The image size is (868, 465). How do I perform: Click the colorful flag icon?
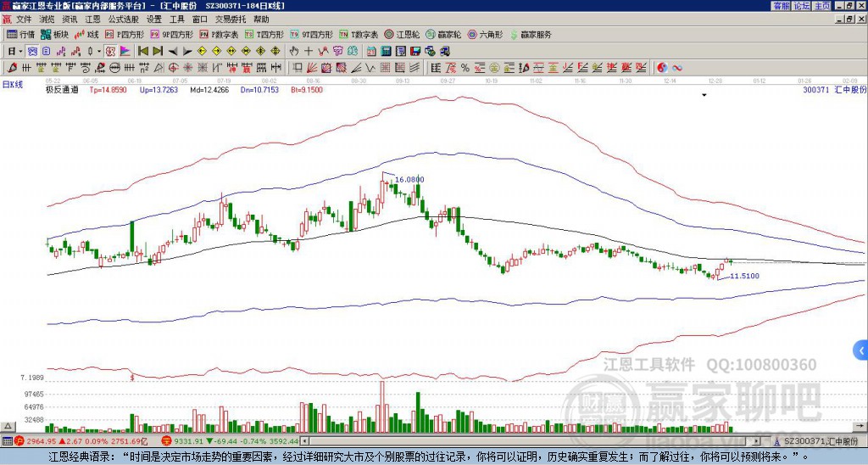125,52
